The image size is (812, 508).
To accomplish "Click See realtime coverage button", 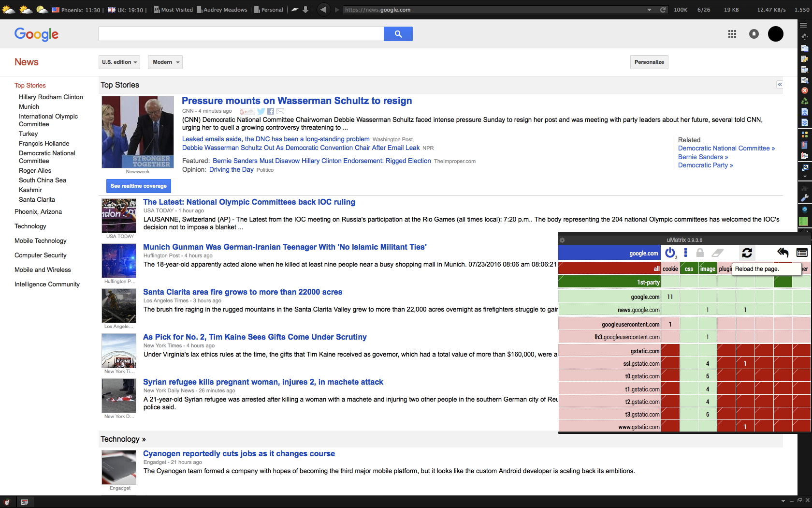I will (138, 186).
